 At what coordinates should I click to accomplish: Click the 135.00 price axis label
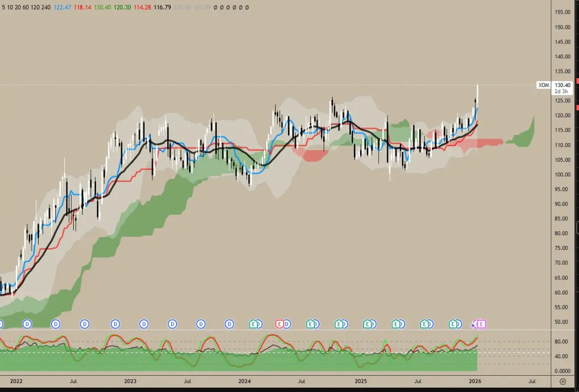[562, 71]
